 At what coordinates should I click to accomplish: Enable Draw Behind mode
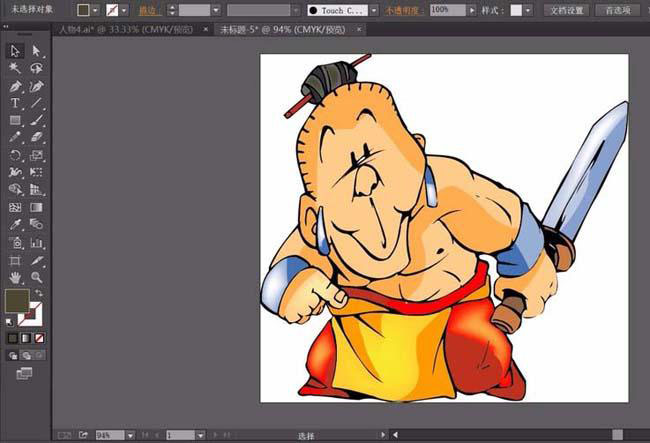tap(27, 356)
